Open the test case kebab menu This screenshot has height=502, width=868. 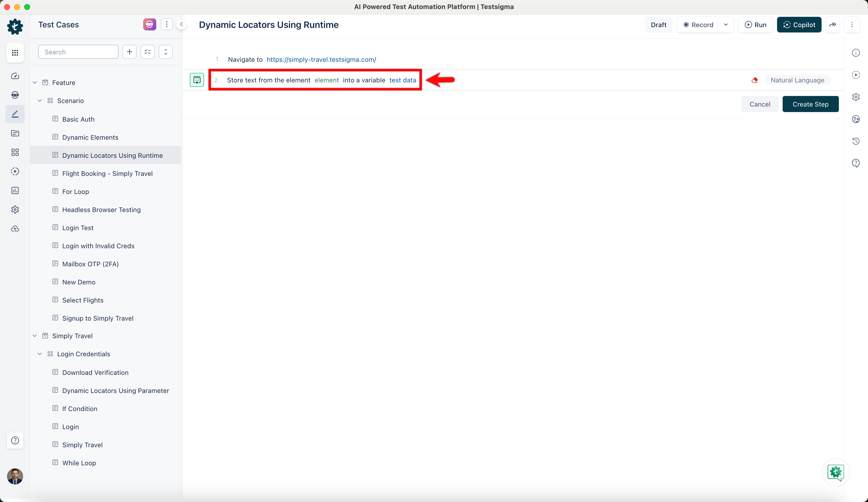(852, 25)
